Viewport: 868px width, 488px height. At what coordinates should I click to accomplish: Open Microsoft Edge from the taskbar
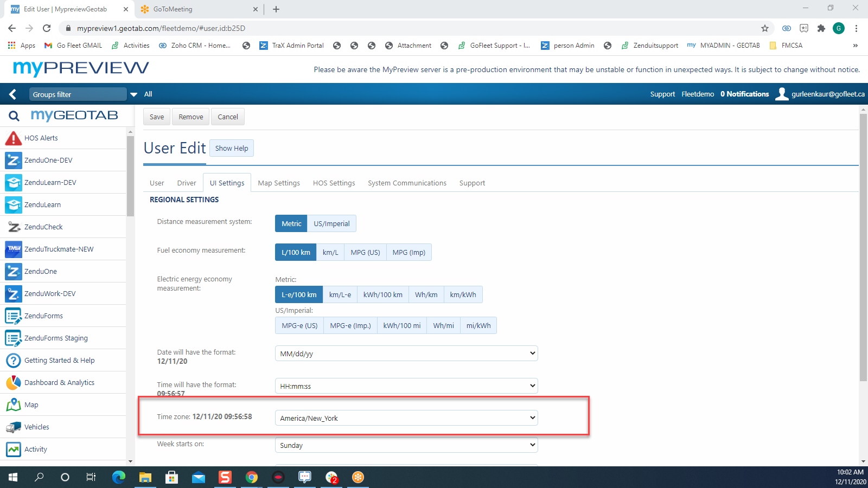(x=118, y=477)
